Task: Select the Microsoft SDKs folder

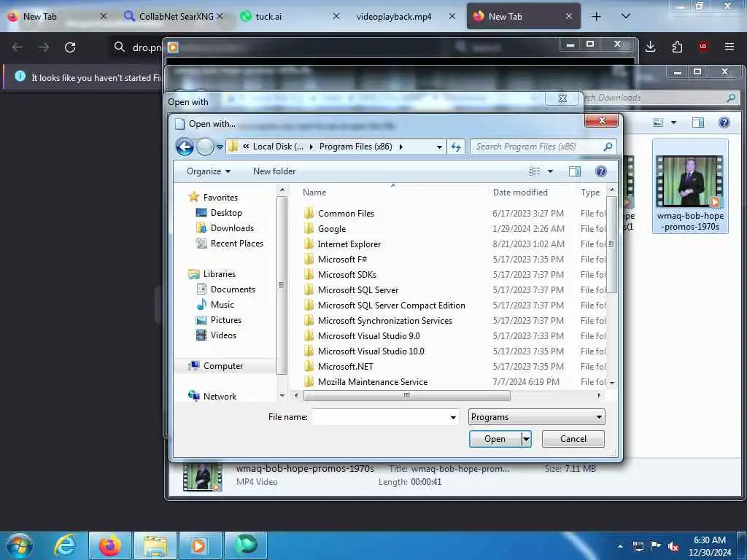Action: point(340,275)
